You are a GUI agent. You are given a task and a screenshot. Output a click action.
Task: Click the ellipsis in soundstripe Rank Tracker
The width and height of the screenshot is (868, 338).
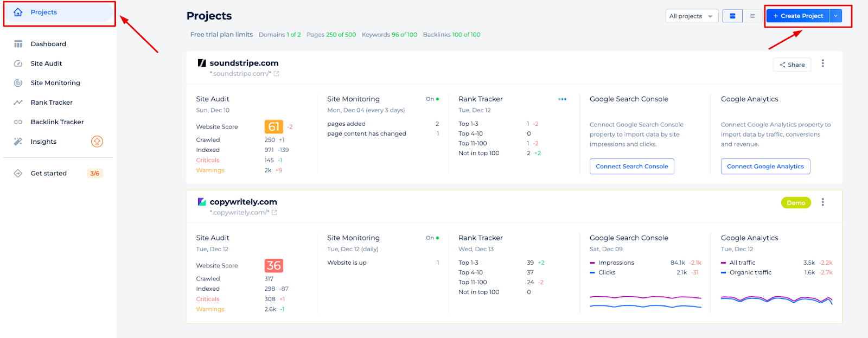(562, 99)
